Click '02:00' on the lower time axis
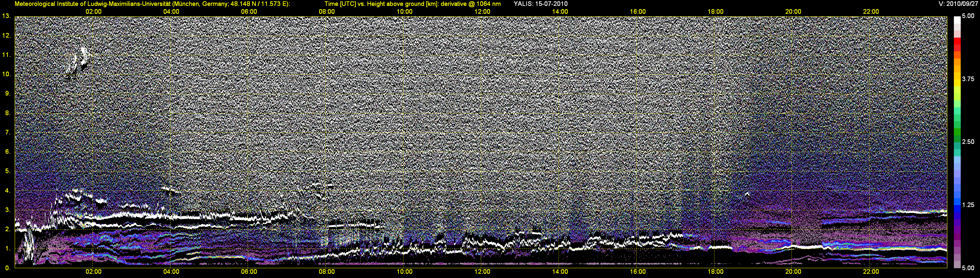This screenshot has width=980, height=278. pyautogui.click(x=93, y=271)
